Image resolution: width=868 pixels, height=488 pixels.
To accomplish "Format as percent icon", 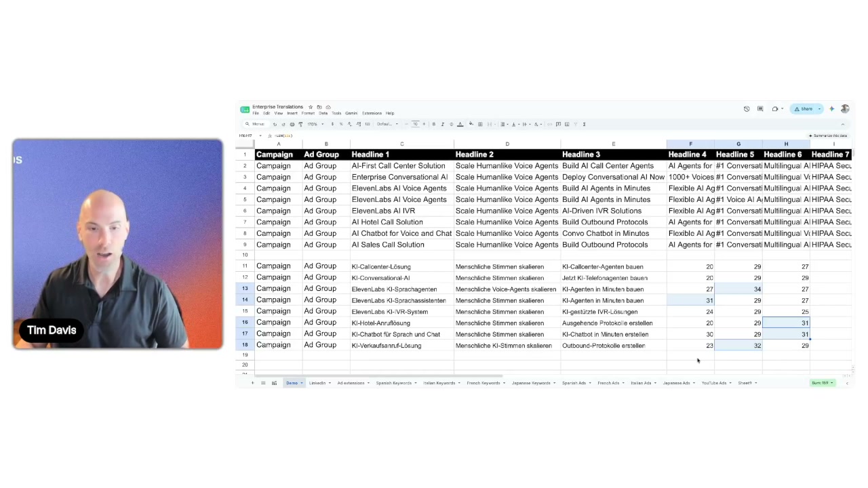I will coord(341,124).
